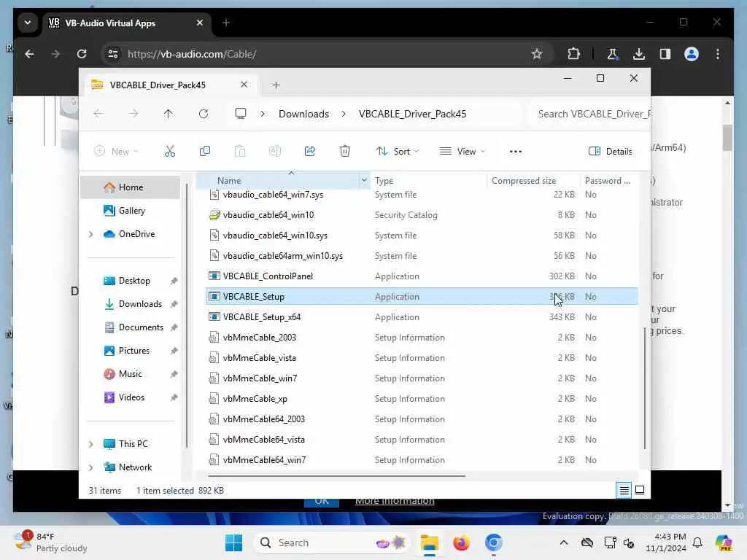The height and width of the screenshot is (560, 747).
Task: Open Chrome side panel icon
Action: coord(665,54)
